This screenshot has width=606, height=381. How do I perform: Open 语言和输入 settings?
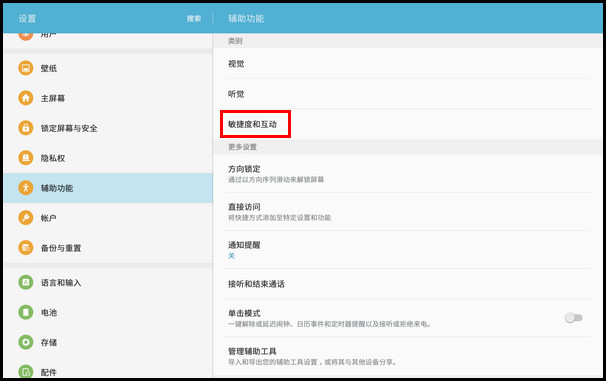point(108,282)
